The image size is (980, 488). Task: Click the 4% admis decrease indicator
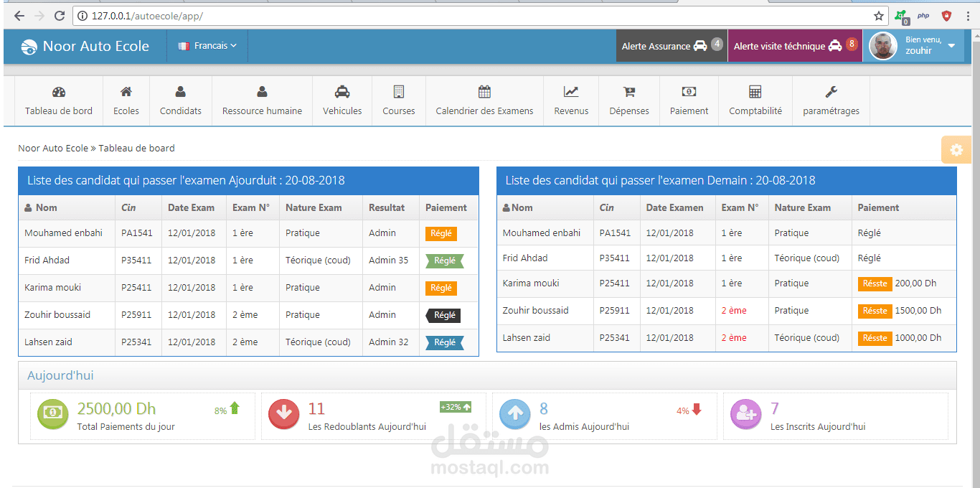click(689, 410)
